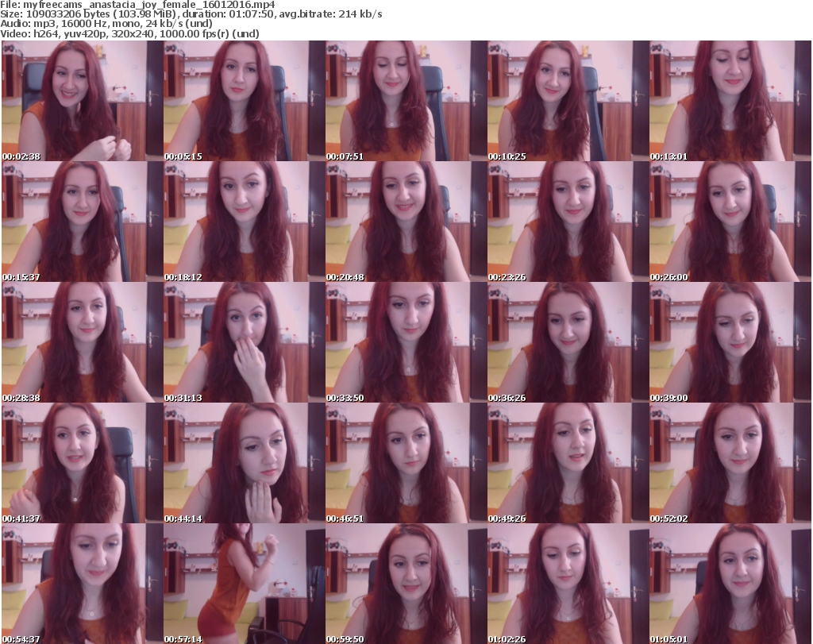Select the thumbnail stamped 00:02:38
The width and height of the screenshot is (813, 644).
83,101
